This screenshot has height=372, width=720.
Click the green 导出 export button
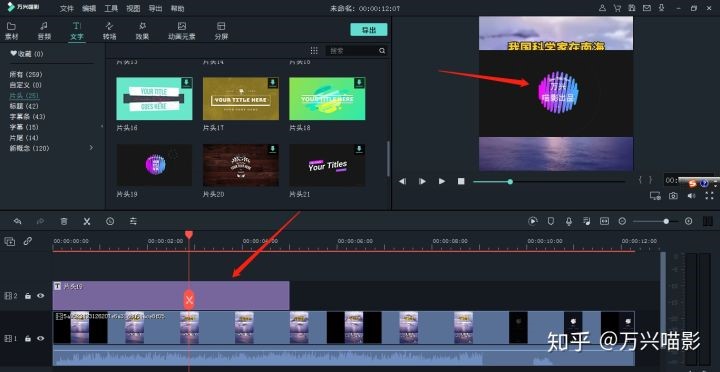point(369,30)
